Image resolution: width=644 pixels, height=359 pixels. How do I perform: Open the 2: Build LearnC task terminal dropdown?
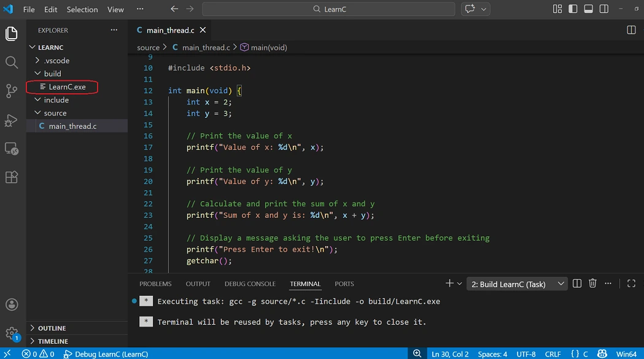click(x=516, y=284)
